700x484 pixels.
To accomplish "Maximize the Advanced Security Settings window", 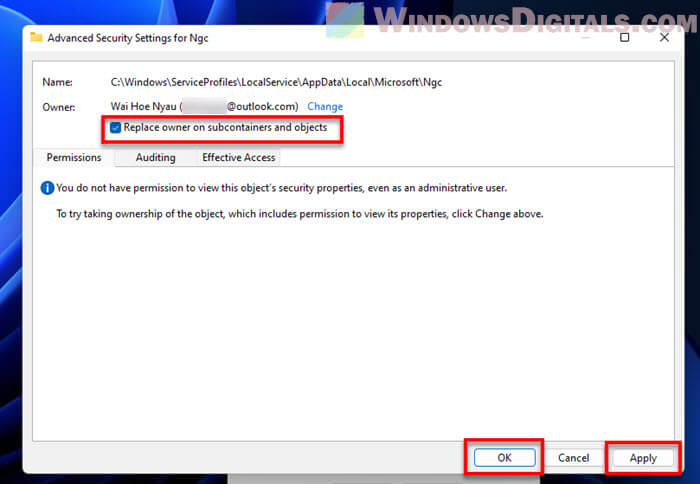I will [625, 38].
